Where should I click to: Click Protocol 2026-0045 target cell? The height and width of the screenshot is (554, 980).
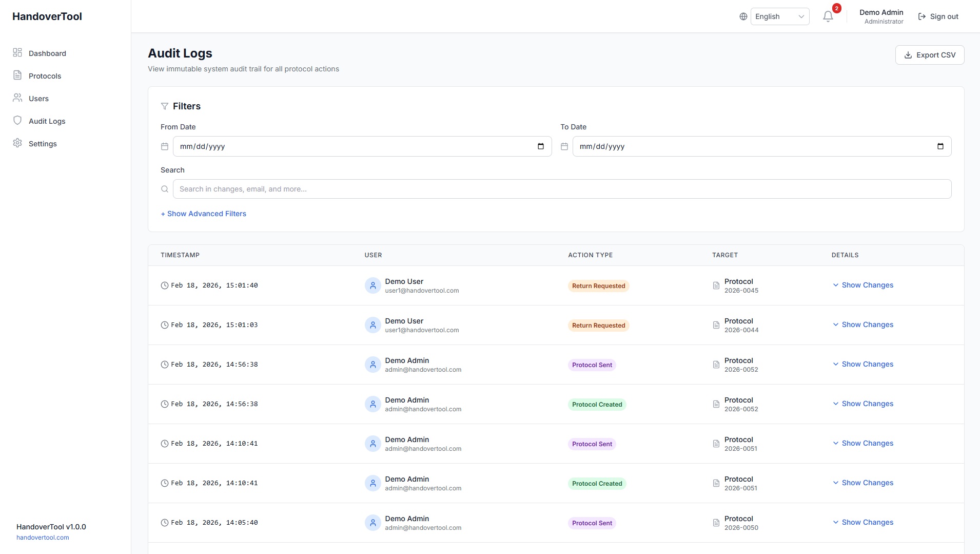click(735, 285)
